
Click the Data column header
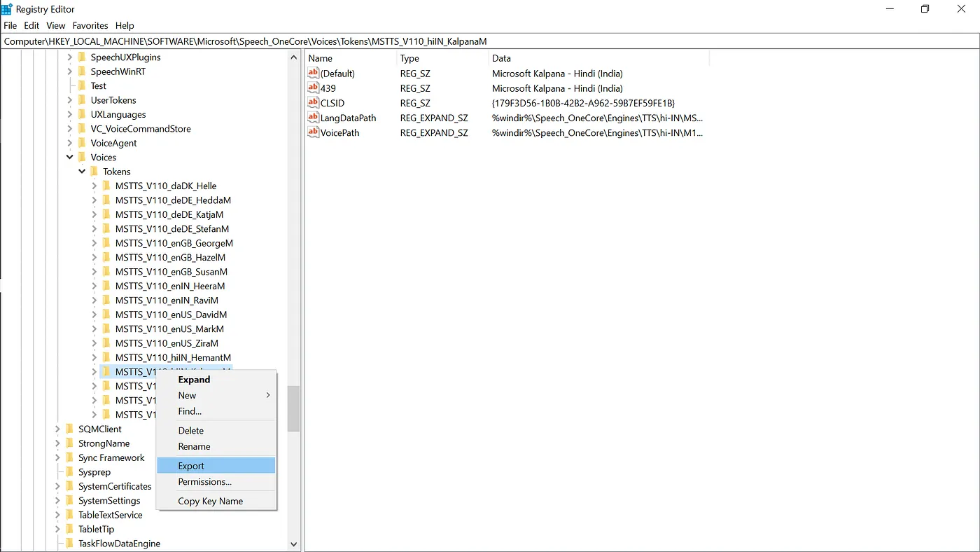(501, 58)
